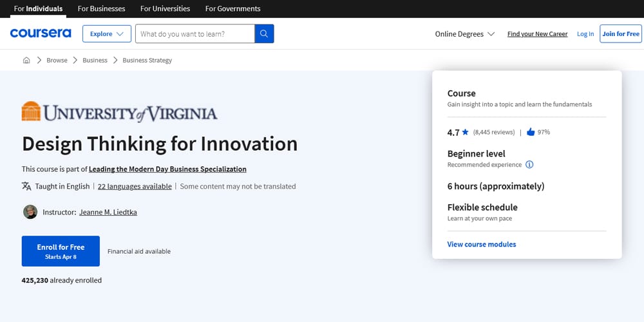
Task: Click the Join for Free button
Action: [x=620, y=33]
